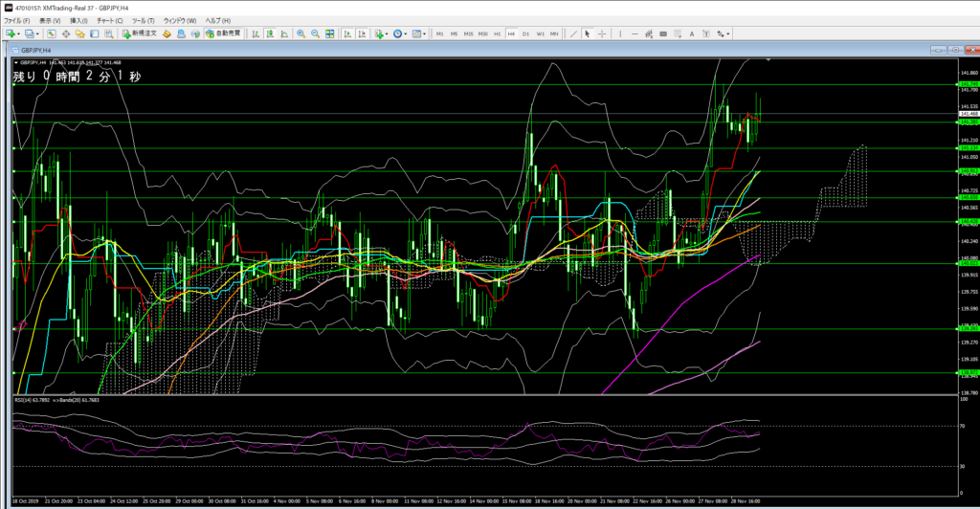Toggle auto scroll to latest bar
This screenshot has height=509, width=980.
[346, 33]
